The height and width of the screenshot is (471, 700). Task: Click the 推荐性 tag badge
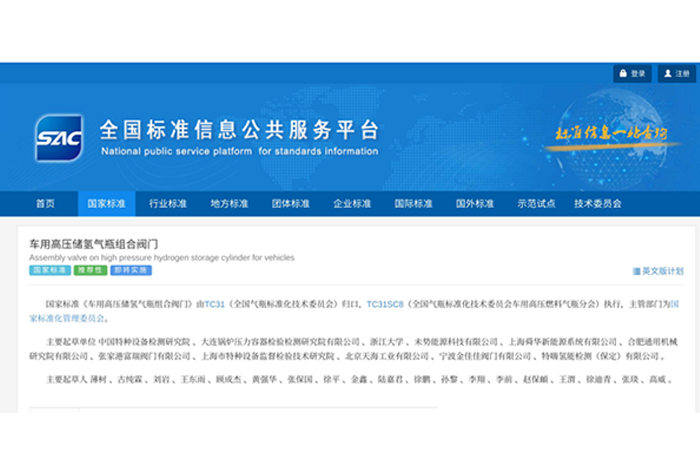click(x=91, y=271)
